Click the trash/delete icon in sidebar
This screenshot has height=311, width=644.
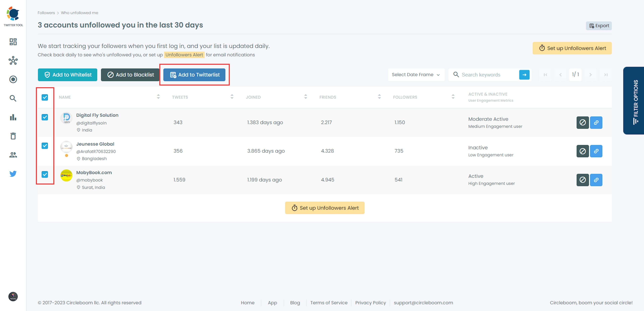[x=13, y=136]
